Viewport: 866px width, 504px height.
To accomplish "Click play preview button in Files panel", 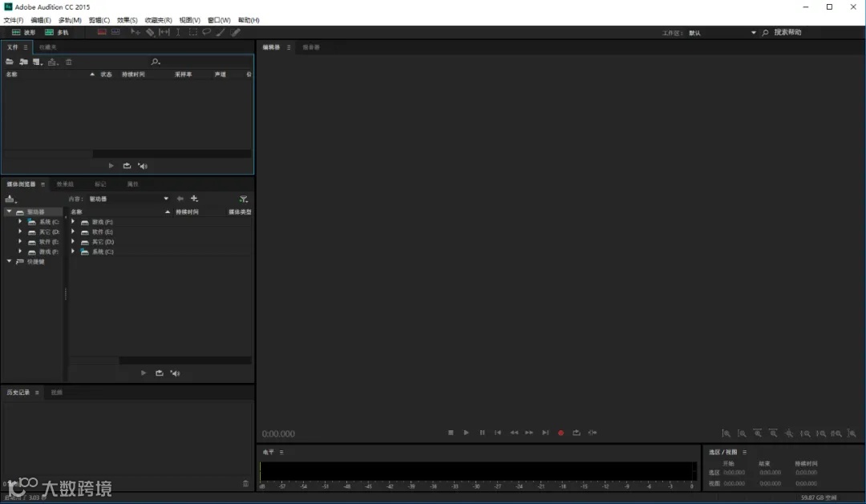I will pos(111,166).
